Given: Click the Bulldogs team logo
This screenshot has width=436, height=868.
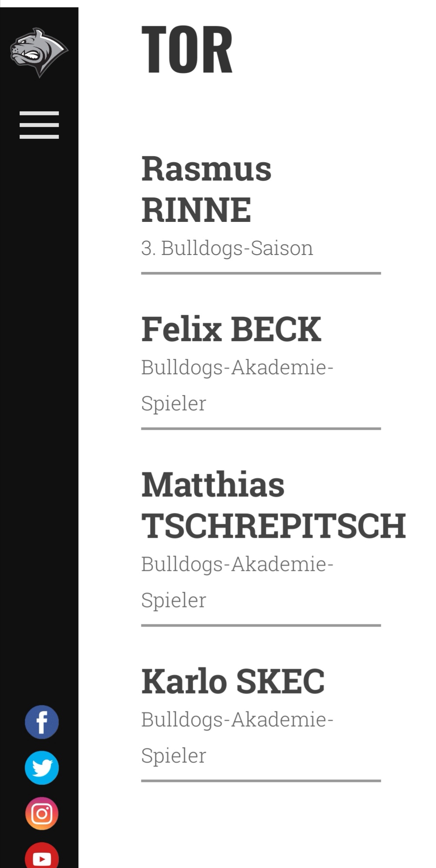Looking at the screenshot, I should (x=39, y=53).
